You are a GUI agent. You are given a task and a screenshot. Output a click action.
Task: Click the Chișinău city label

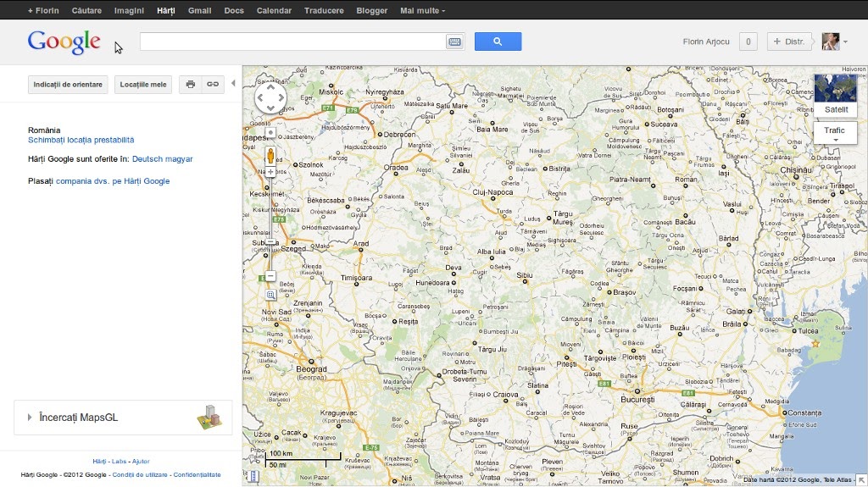click(796, 170)
